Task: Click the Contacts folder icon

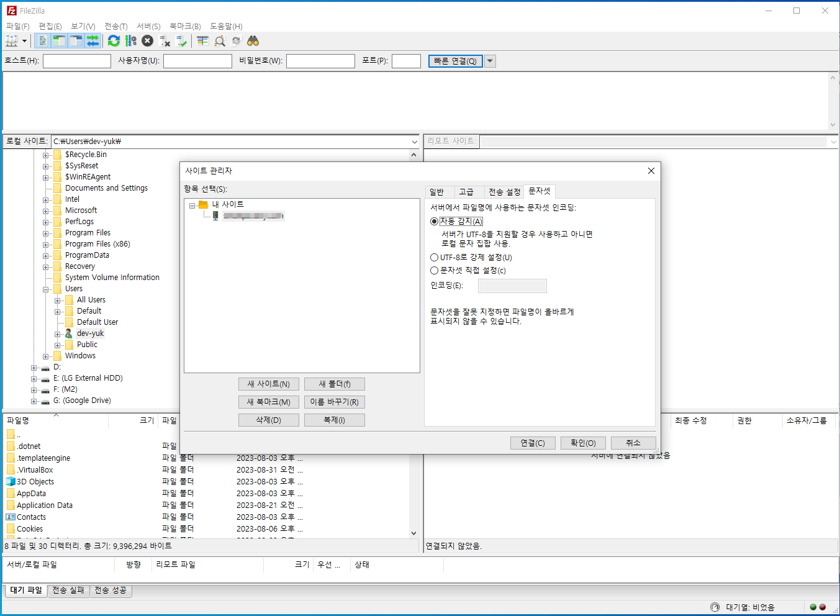Action: pos(11,517)
